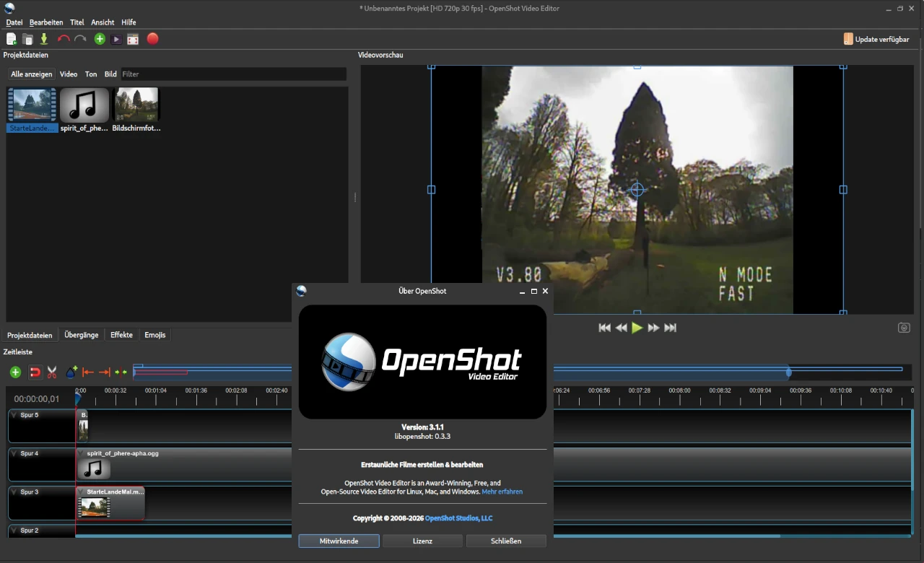Screen dimensions: 924x563
Task: Add a marker with the blue drop icon
Action: click(x=71, y=372)
